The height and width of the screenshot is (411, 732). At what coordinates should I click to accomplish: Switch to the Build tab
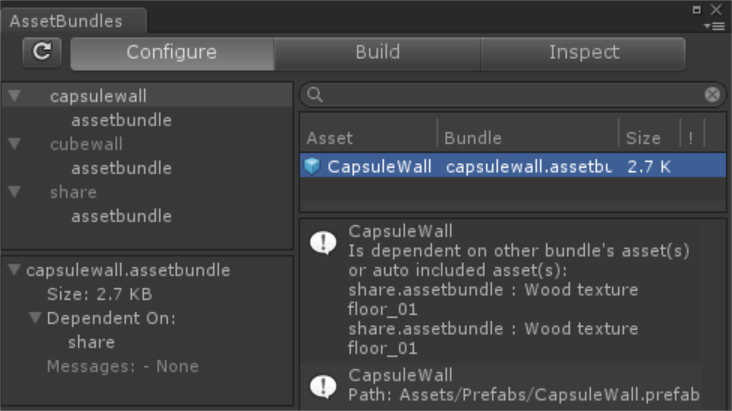pyautogui.click(x=377, y=53)
